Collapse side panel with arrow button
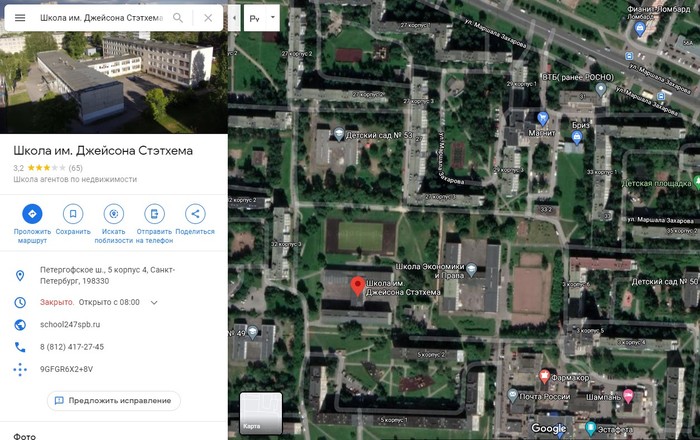 (234, 18)
